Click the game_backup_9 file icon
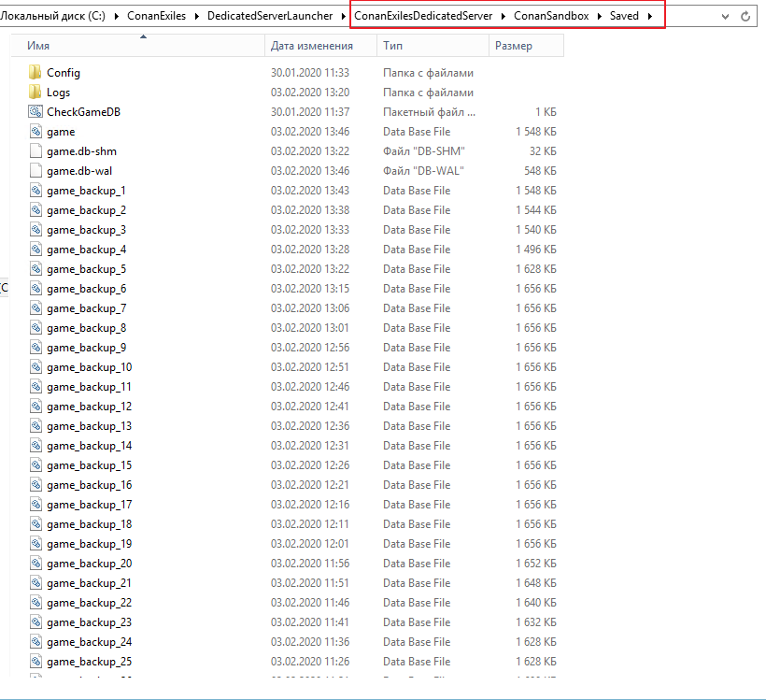This screenshot has width=766, height=700. click(x=35, y=348)
